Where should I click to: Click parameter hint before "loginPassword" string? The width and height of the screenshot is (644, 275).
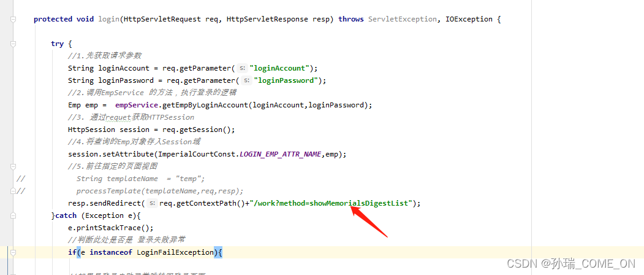[x=246, y=80]
